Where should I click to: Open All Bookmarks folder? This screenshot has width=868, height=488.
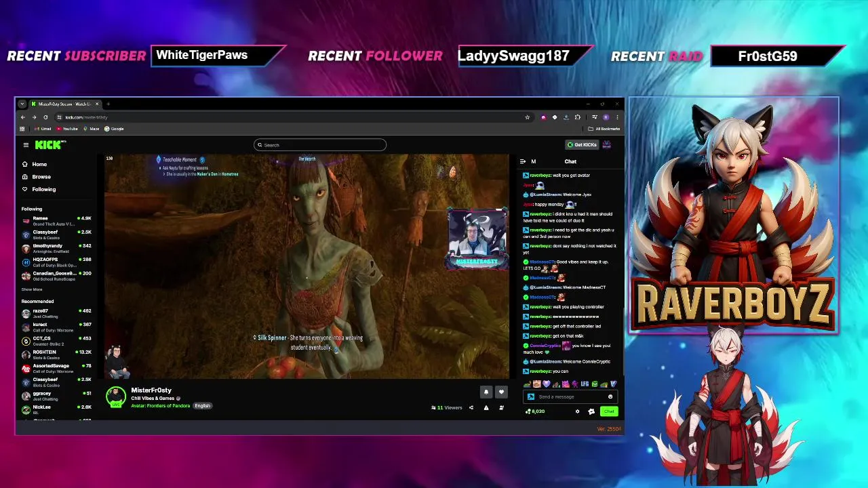[x=604, y=129]
